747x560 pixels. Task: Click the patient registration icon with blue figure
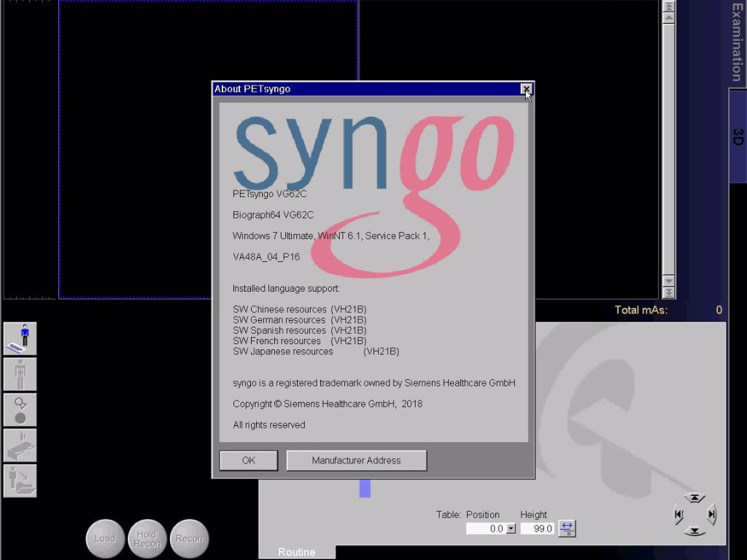(20, 338)
